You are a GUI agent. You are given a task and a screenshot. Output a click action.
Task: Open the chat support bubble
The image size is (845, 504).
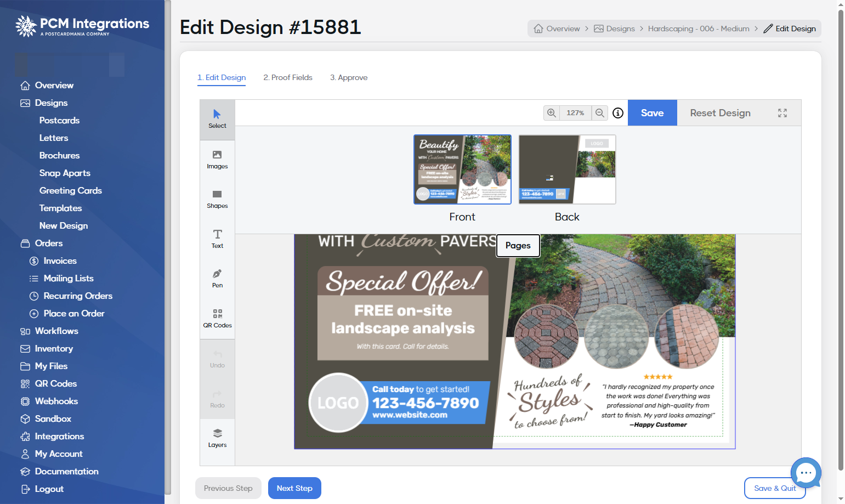[806, 473]
